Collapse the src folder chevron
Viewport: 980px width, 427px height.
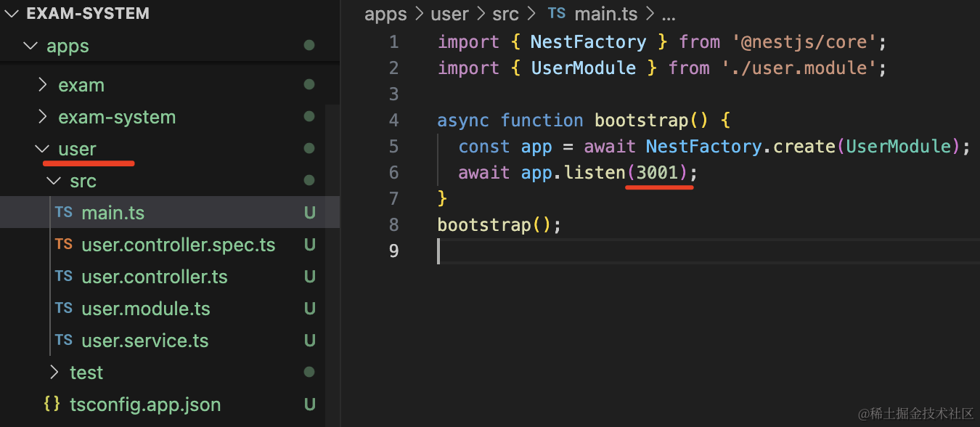54,181
